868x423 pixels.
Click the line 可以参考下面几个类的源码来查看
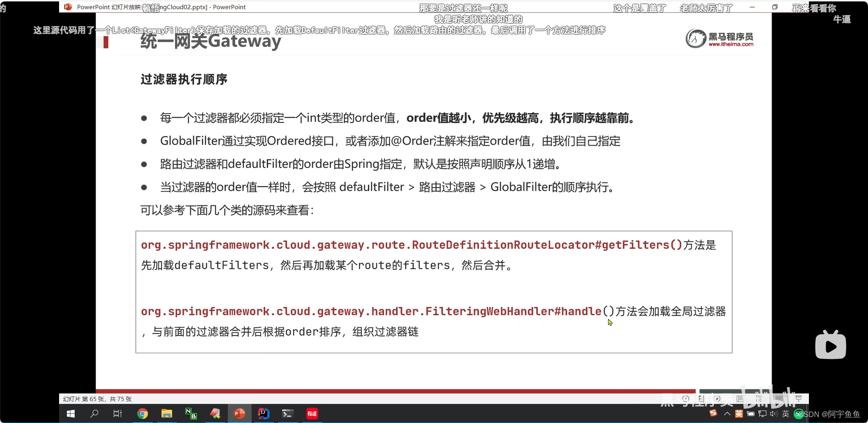point(227,210)
